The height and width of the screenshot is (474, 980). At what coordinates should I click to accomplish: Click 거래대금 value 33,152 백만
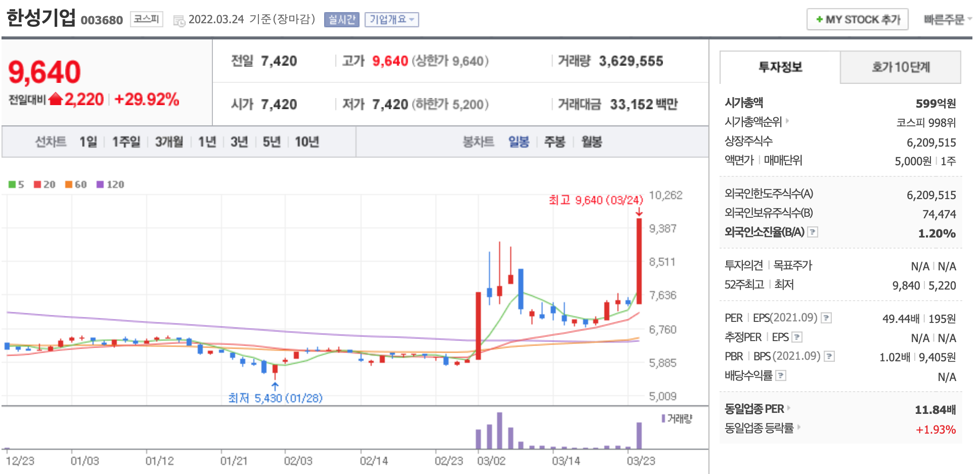point(644,105)
